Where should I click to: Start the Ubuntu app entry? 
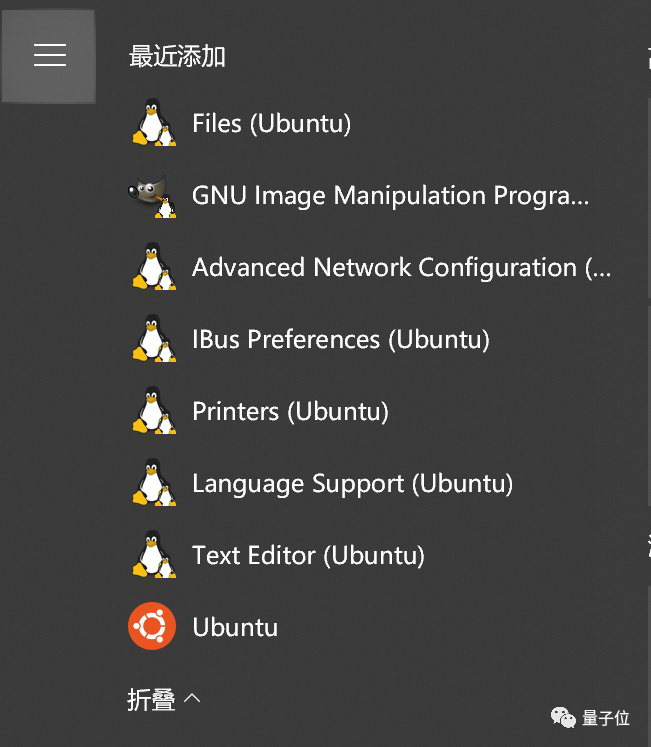(x=235, y=628)
